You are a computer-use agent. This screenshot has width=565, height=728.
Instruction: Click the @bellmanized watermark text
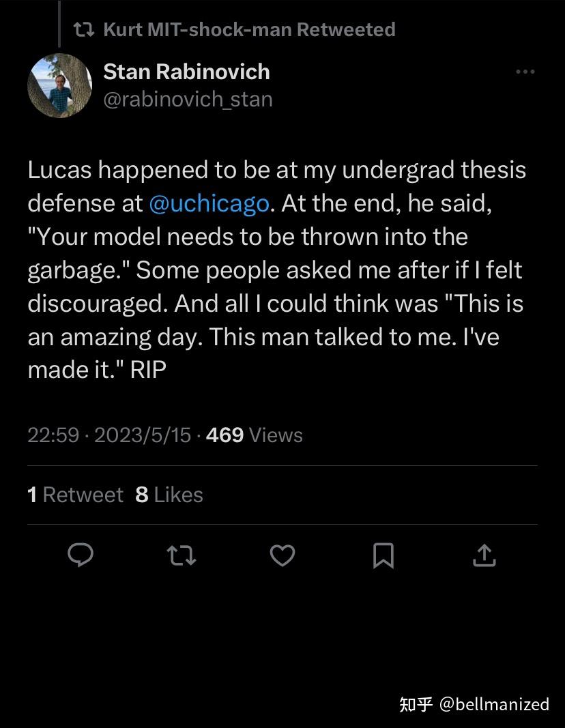(494, 704)
